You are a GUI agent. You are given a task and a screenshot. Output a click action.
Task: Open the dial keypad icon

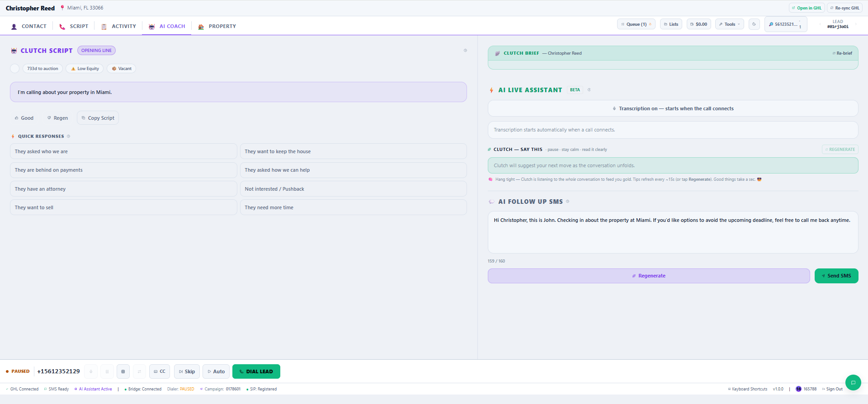click(x=123, y=371)
